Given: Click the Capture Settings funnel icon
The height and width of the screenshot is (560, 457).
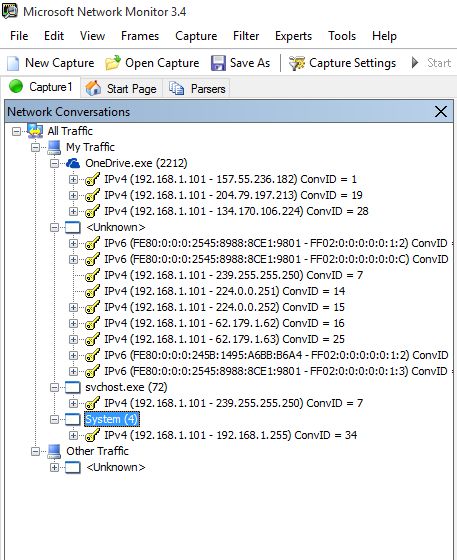Looking at the screenshot, I should (x=297, y=63).
